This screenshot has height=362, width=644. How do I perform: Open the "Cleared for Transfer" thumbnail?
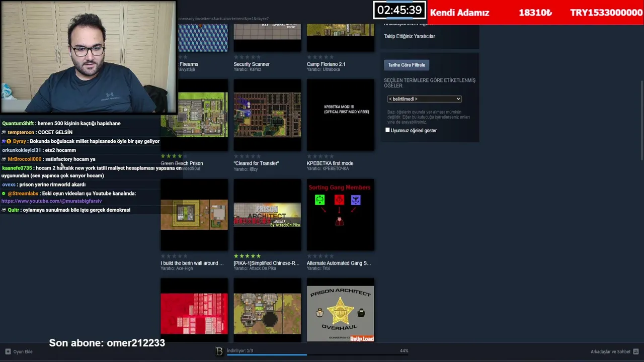(x=267, y=115)
